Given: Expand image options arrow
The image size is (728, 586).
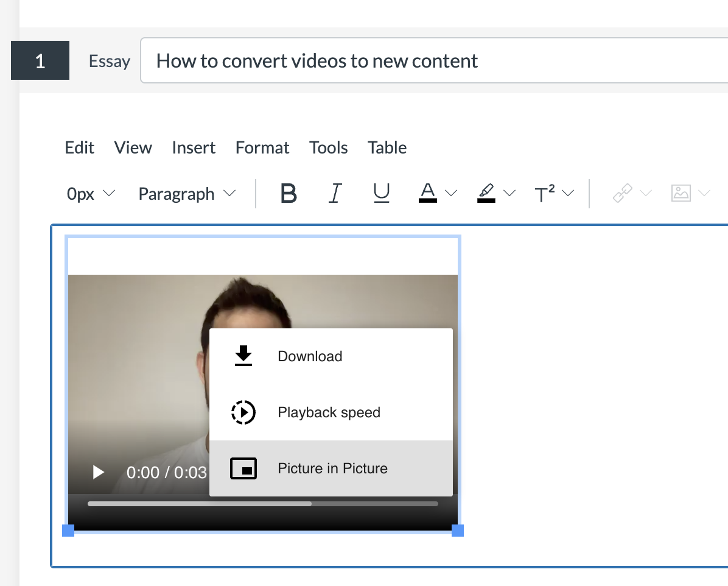Looking at the screenshot, I should 704,193.
